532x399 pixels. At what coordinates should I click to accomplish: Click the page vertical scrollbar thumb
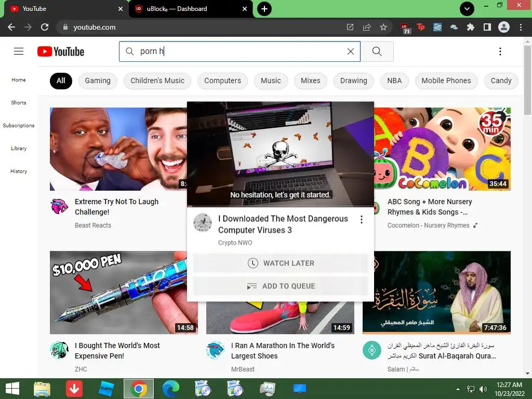(x=527, y=80)
